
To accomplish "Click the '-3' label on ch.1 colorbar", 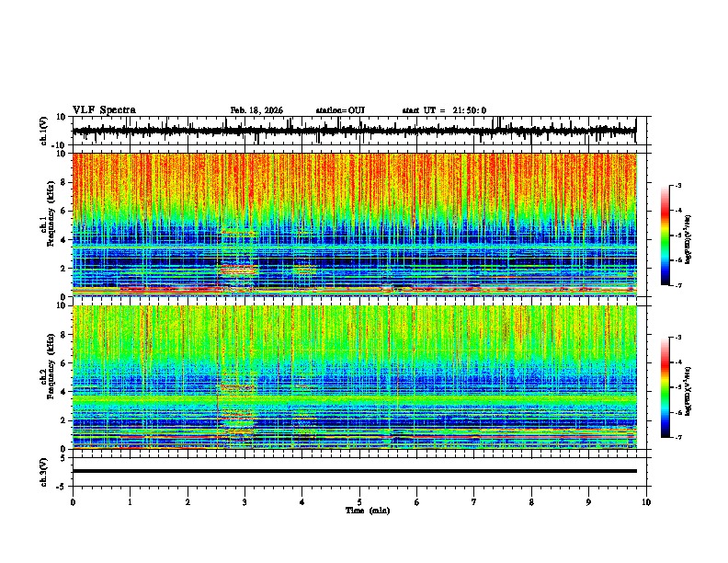I will point(678,186).
